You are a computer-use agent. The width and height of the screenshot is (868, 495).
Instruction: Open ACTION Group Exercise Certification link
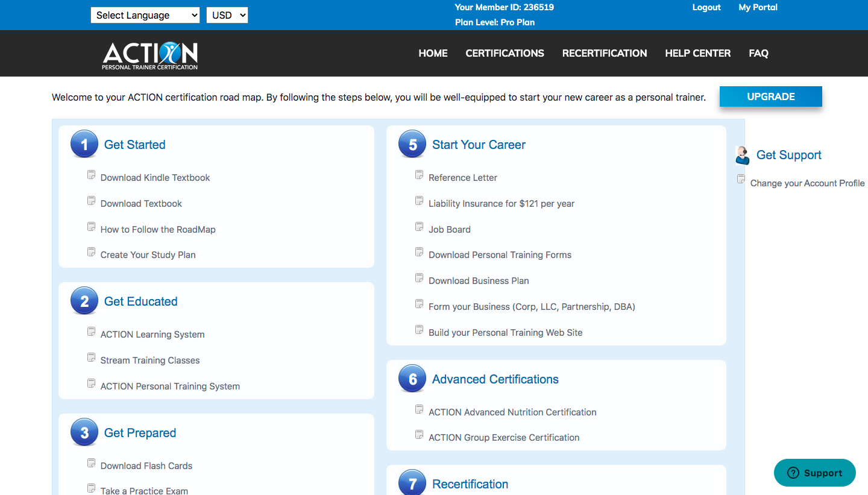click(x=504, y=438)
